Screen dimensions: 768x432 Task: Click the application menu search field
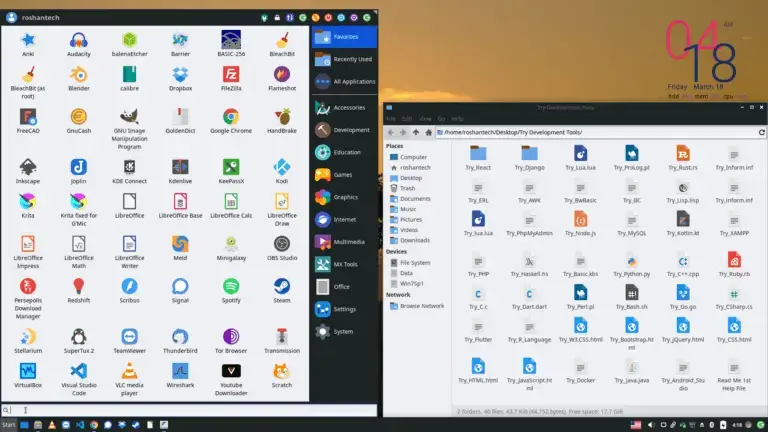(189, 410)
